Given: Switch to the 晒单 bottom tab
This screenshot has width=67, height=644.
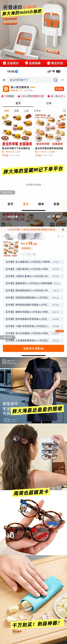Looking at the screenshot, I should (x=41, y=204).
